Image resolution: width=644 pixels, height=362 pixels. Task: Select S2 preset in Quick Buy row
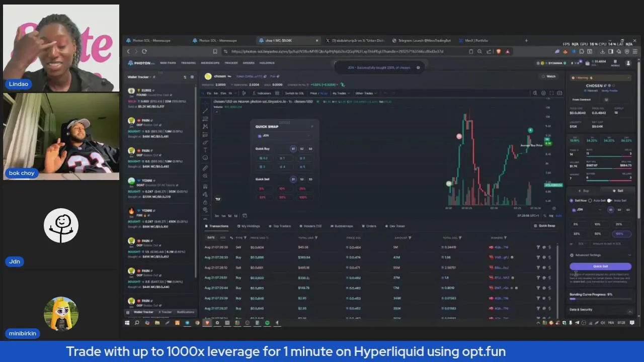click(x=302, y=149)
